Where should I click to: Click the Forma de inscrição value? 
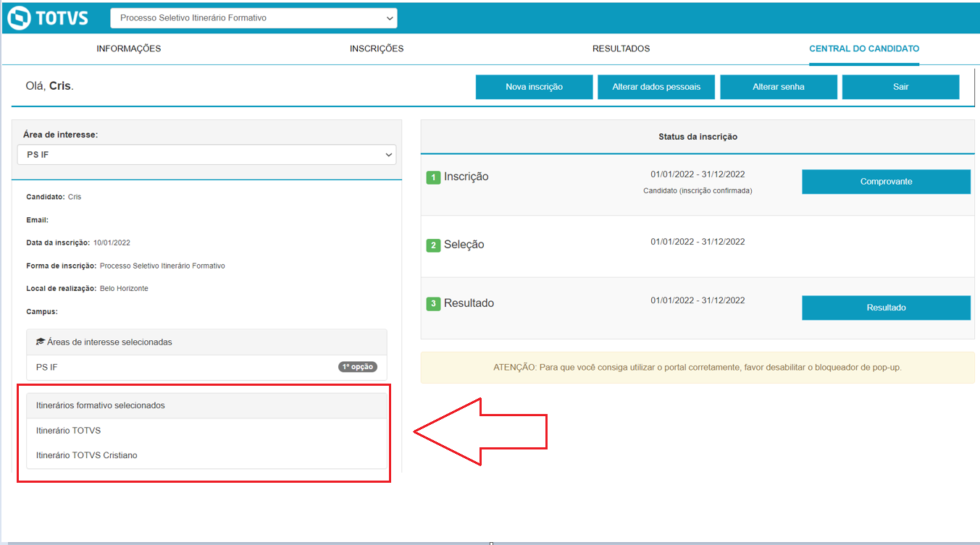162,266
